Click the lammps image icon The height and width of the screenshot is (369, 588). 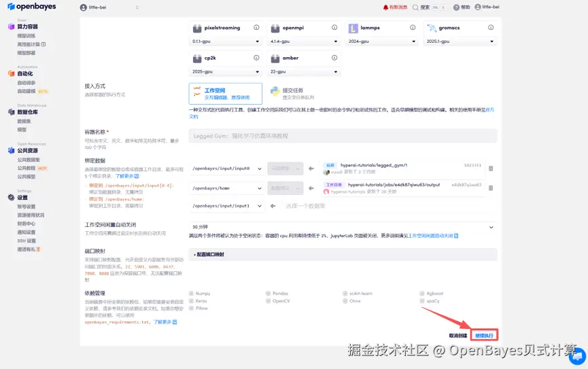tap(353, 28)
